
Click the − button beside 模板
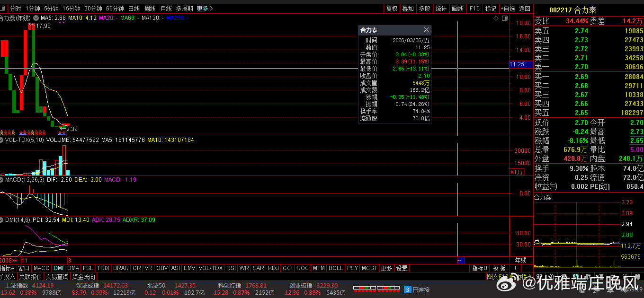click(527, 268)
